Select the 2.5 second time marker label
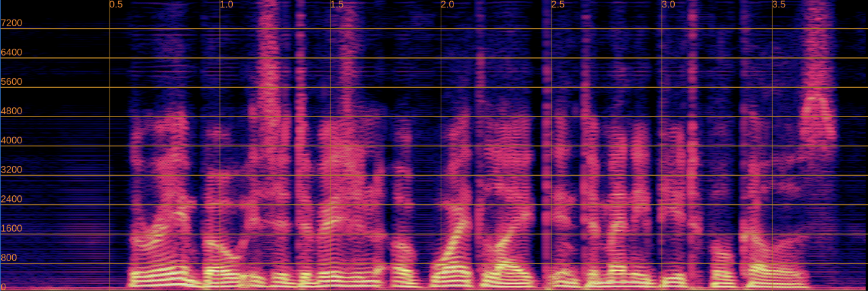The width and height of the screenshot is (868, 291). click(558, 5)
